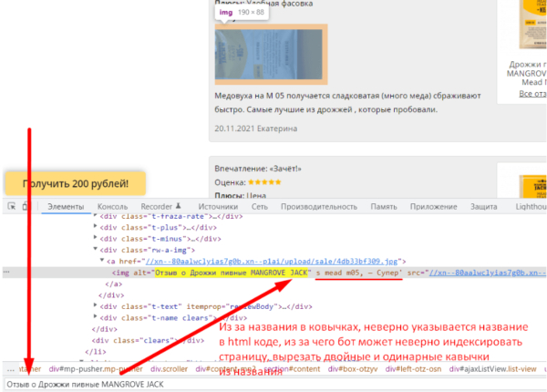Select breadcrumb section#content
This screenshot has width=547, height=392.
coord(292,369)
